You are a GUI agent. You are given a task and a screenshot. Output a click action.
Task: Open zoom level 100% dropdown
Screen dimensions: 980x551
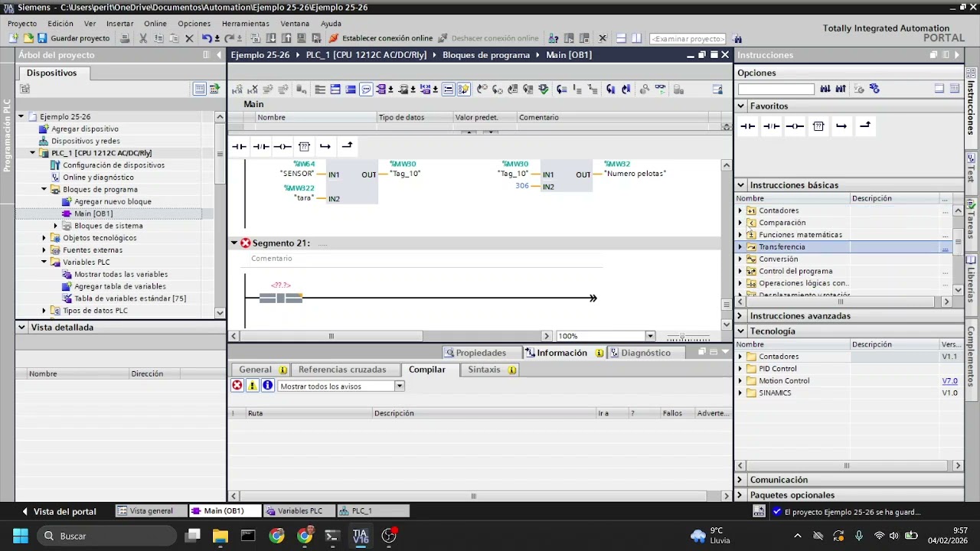pyautogui.click(x=650, y=336)
